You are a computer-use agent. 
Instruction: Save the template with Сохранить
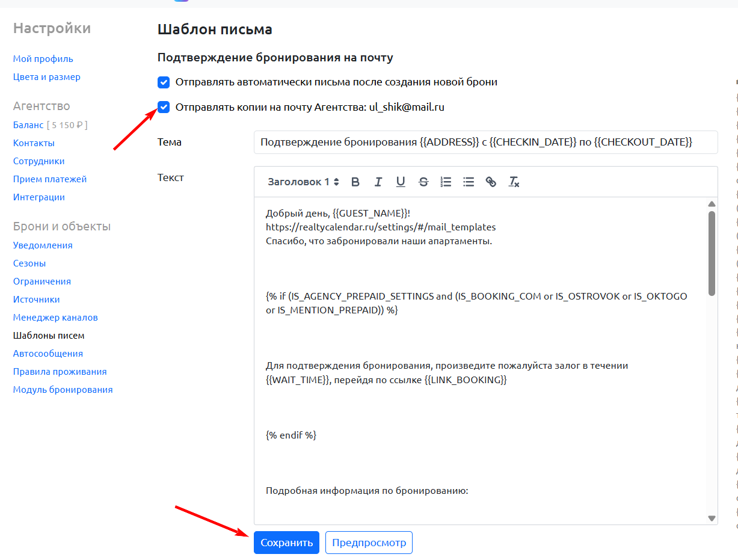(x=287, y=543)
